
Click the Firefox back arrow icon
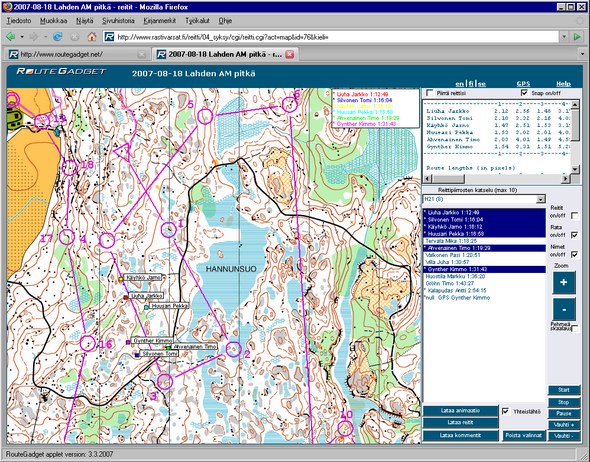(x=11, y=36)
